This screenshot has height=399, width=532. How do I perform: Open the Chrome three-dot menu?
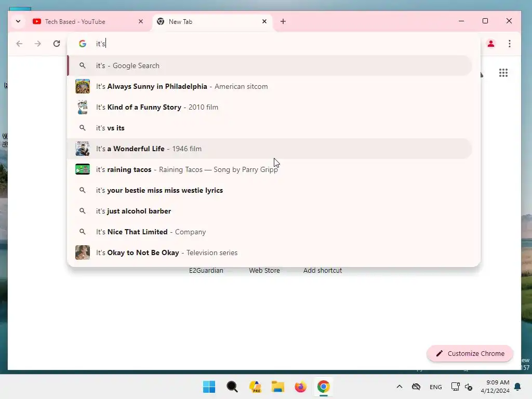click(509, 44)
